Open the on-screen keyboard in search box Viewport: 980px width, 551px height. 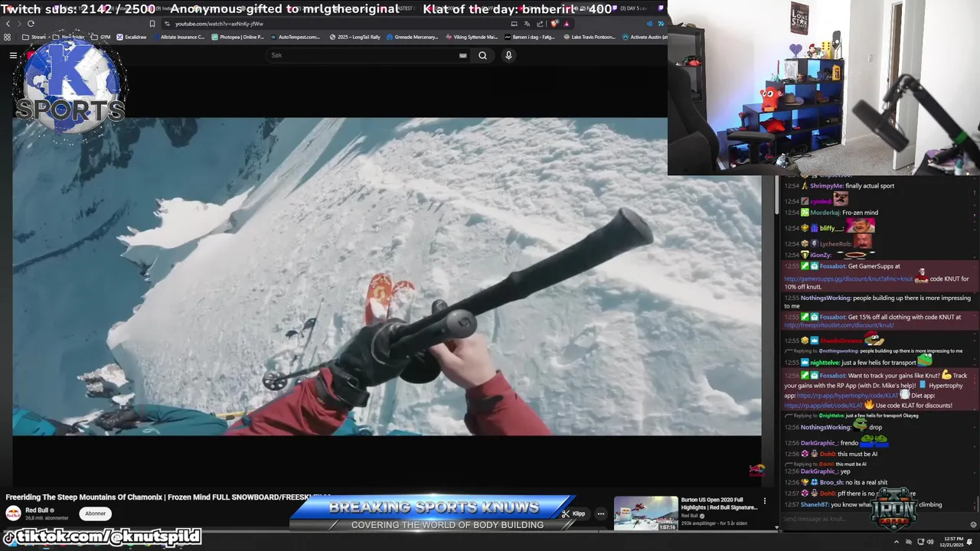pyautogui.click(x=462, y=55)
